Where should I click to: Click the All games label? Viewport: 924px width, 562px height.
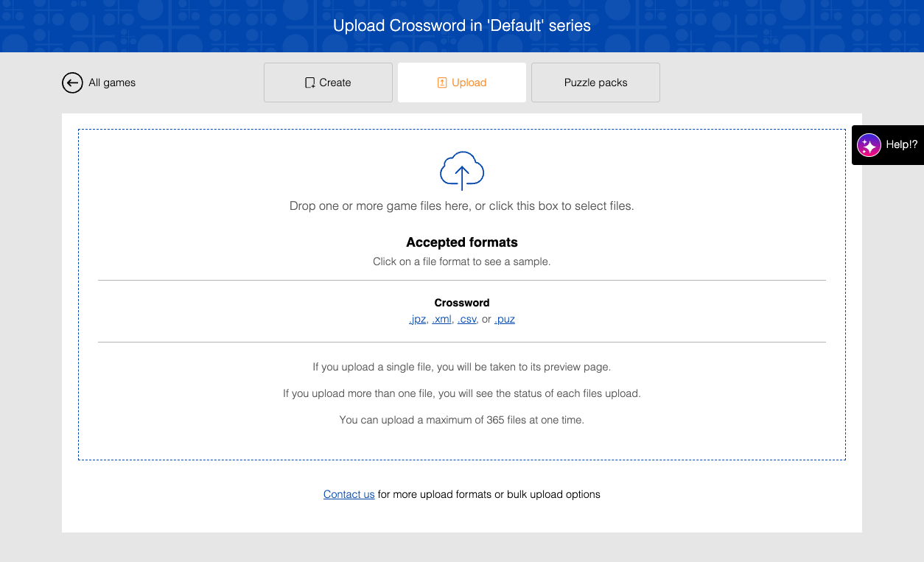[111, 82]
